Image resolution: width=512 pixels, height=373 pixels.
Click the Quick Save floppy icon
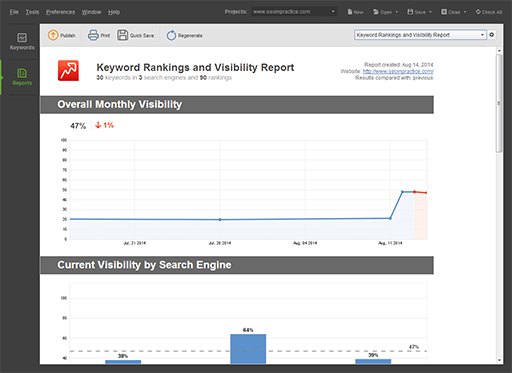click(122, 35)
